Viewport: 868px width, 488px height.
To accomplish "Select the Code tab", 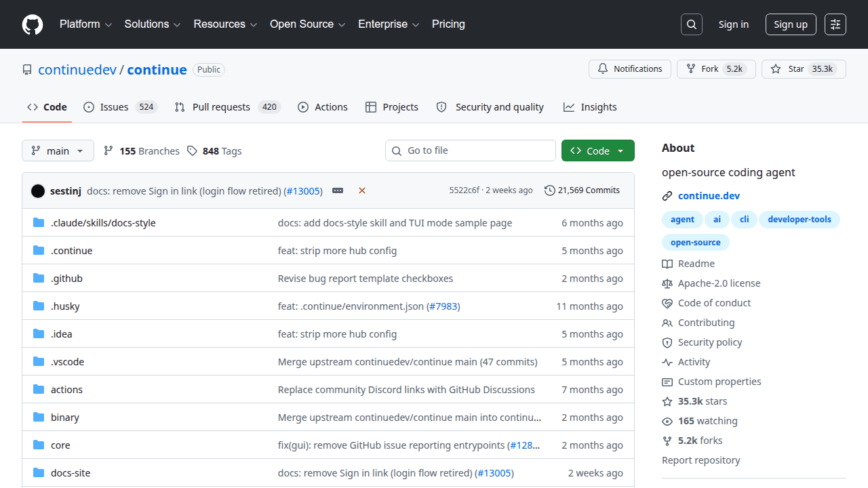I will 47,107.
